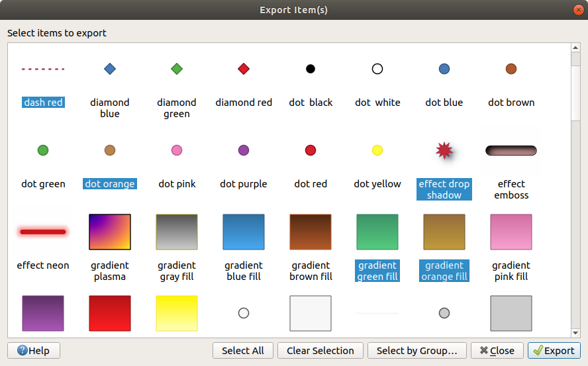Screen dimensions: 588x366
Task: Select the dot yellow marker
Action: pos(377,151)
